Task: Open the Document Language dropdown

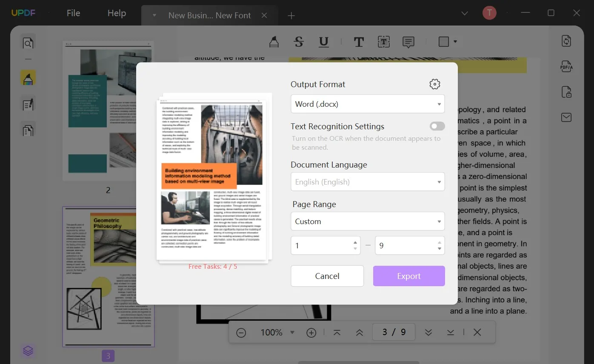Action: (367, 182)
